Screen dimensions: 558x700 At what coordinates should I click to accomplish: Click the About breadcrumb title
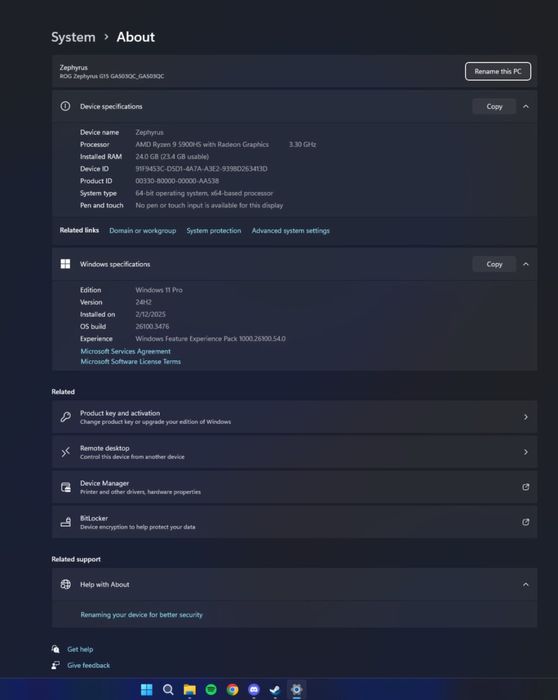[136, 37]
